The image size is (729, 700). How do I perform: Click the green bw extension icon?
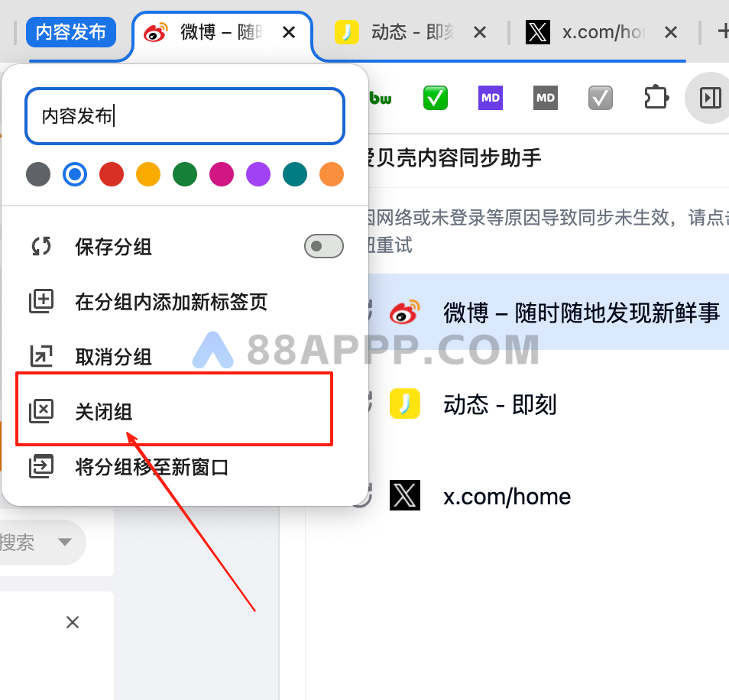pos(381,98)
